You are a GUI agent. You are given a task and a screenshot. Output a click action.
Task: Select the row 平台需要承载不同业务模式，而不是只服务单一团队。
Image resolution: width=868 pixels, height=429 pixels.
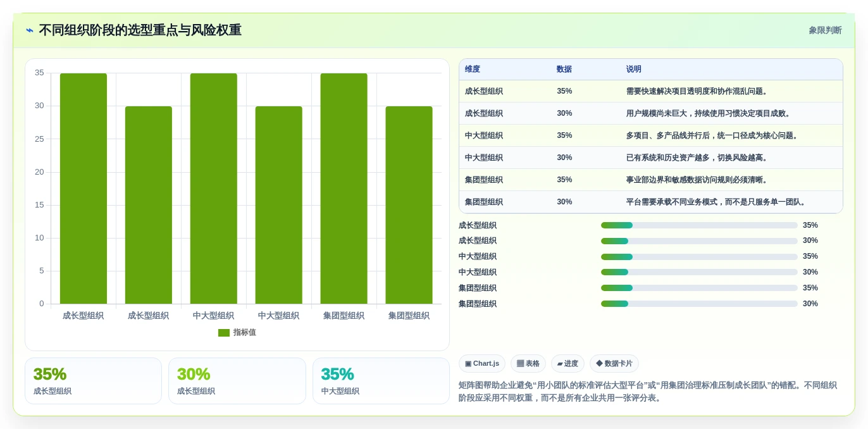(x=651, y=202)
